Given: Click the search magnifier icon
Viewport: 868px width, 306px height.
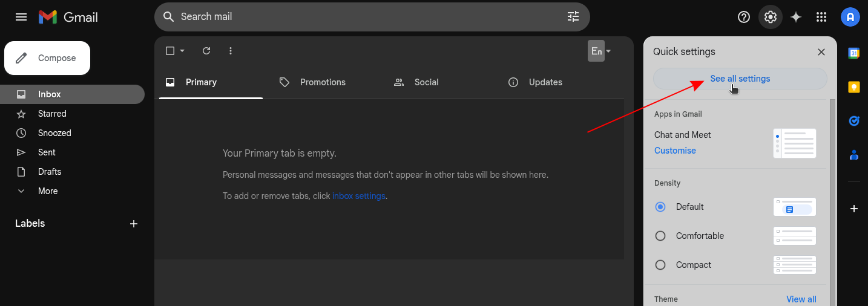Looking at the screenshot, I should coord(169,17).
